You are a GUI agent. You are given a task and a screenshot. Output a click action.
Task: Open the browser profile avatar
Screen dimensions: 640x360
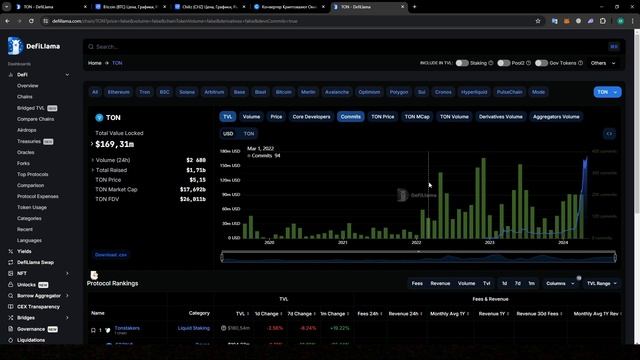tap(620, 21)
